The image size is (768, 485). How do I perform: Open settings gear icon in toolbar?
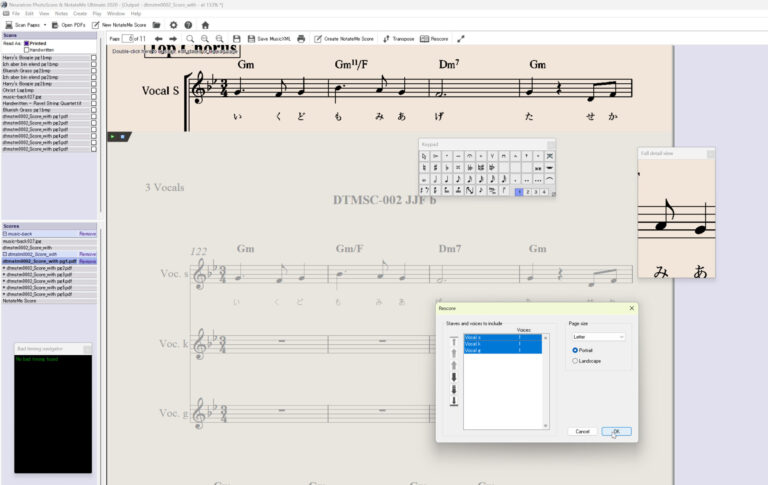click(x=173, y=25)
